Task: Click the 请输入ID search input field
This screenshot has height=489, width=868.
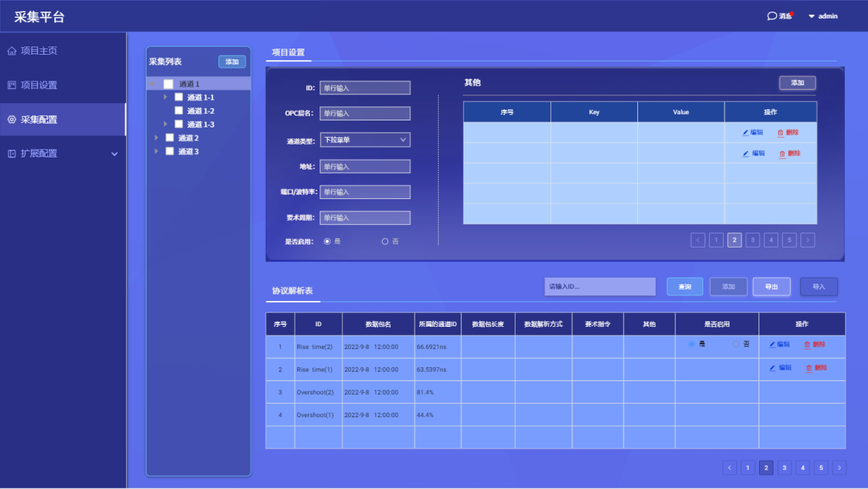Action: point(600,287)
